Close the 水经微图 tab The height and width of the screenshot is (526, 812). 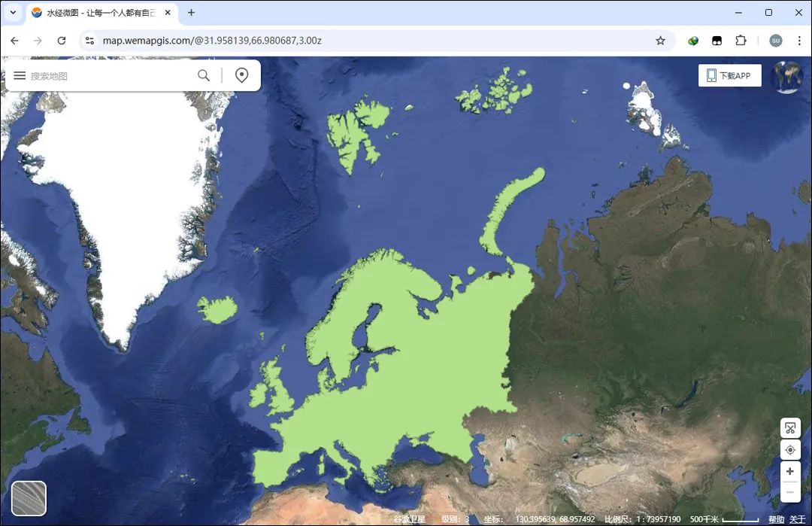click(168, 13)
